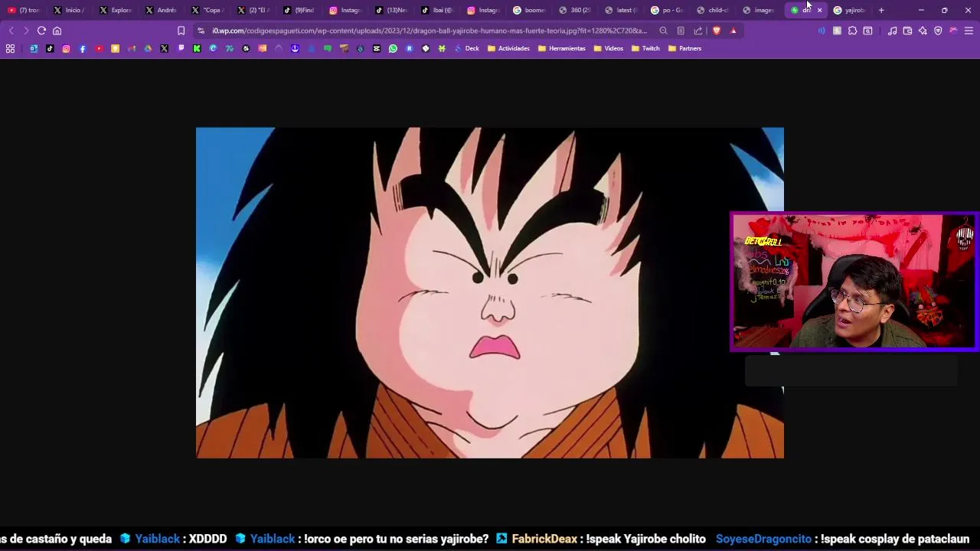Open the zoom level magnifier icon
The image size is (980, 551).
663,31
